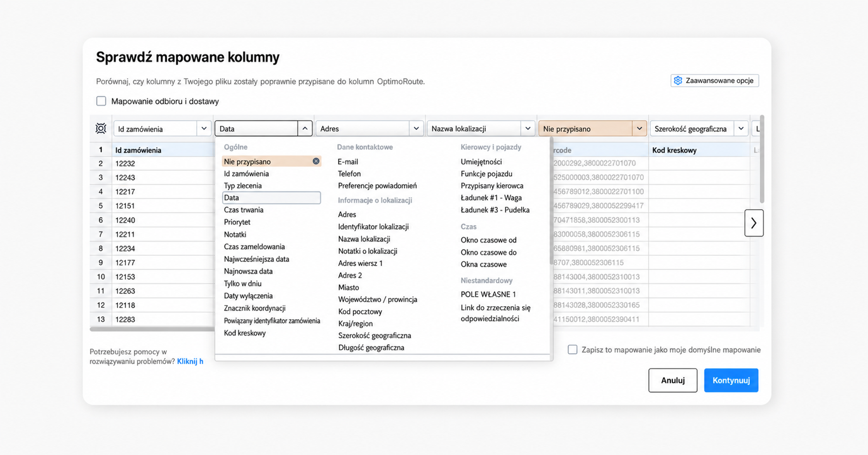Pick Identyfikator lokalizacji option

373,227
